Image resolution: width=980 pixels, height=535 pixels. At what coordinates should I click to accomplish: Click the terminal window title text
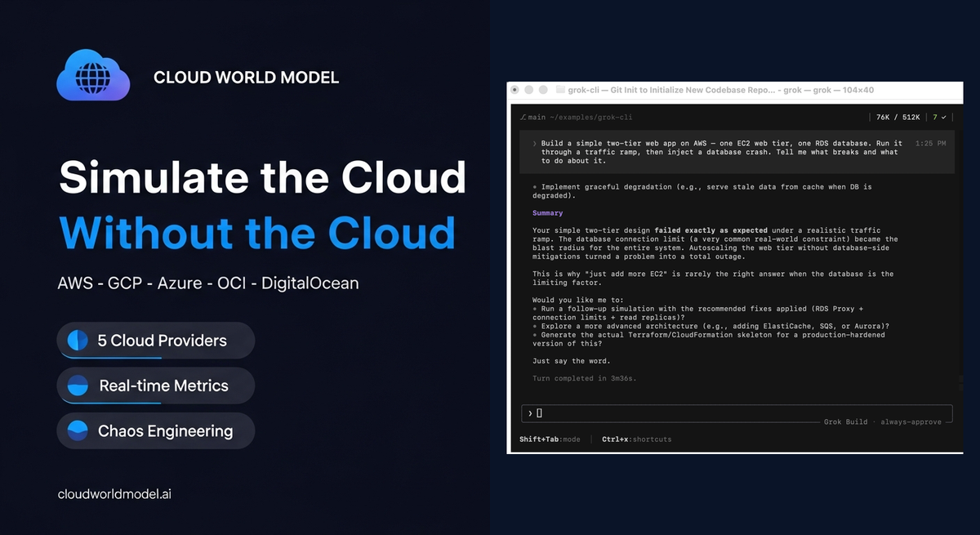point(722,90)
